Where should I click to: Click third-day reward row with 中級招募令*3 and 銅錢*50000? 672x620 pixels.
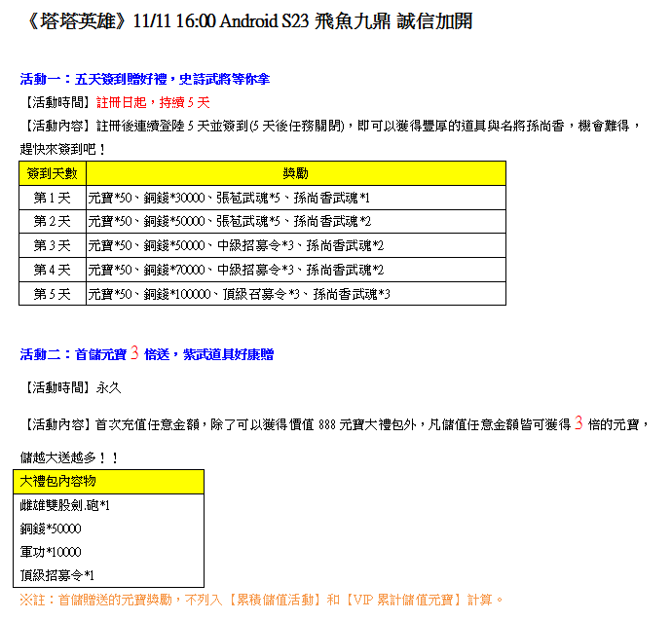[x=296, y=245]
